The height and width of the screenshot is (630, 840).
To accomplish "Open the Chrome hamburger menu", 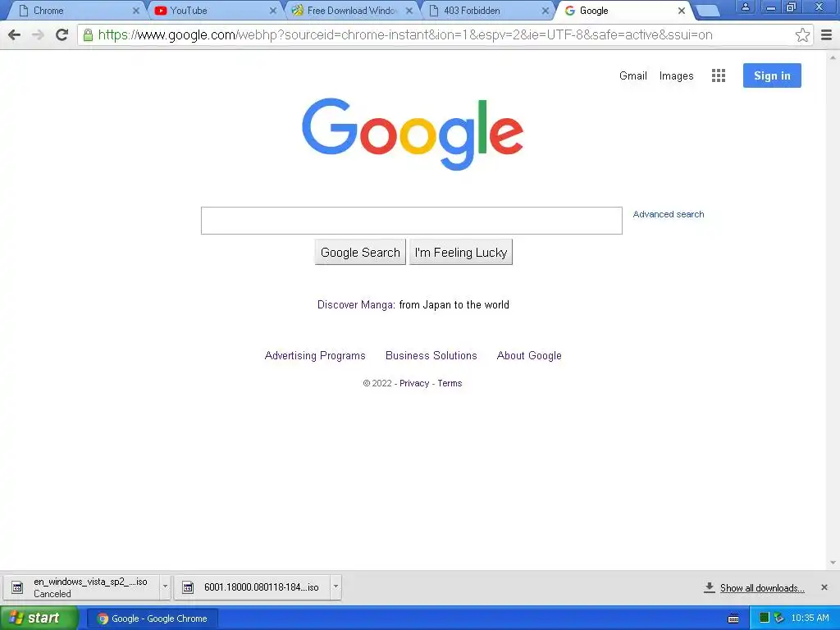I will coord(827,34).
